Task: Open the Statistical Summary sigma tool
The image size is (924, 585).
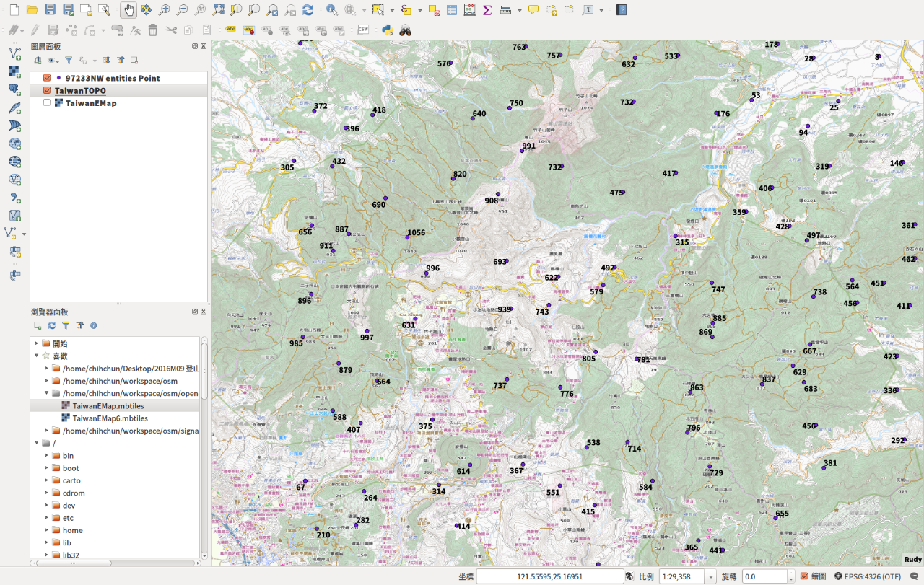Action: click(x=487, y=10)
